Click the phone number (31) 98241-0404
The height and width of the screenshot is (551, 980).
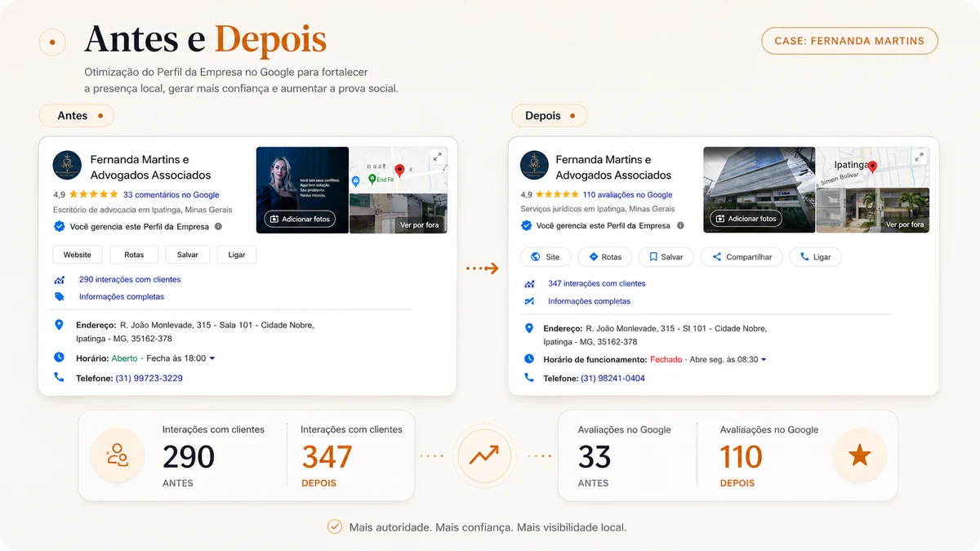pos(612,379)
